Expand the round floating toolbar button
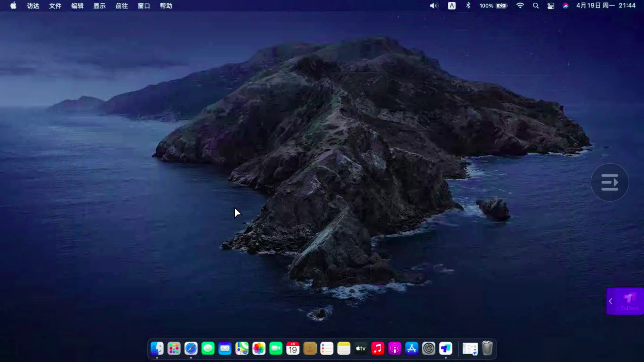644x362 pixels. (610, 182)
